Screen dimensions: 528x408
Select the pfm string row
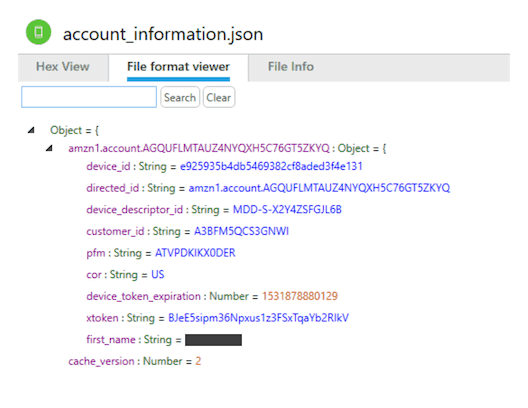(161, 253)
